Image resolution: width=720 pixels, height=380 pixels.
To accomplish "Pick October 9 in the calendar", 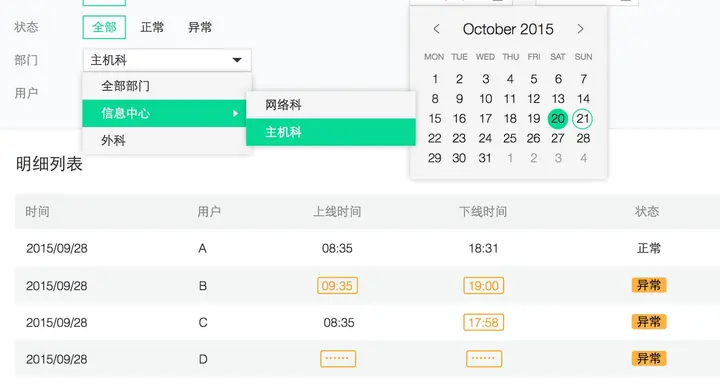I will pos(459,99).
